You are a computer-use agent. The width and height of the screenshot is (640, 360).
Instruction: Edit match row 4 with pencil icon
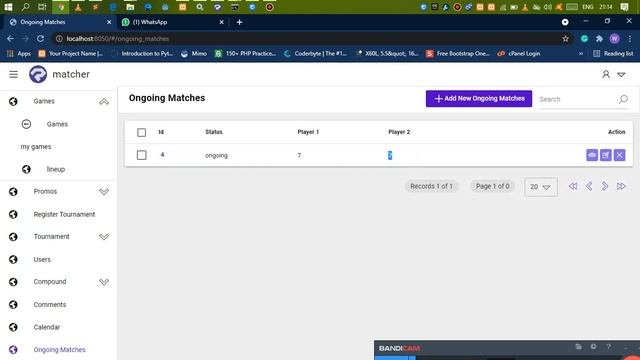coord(606,155)
